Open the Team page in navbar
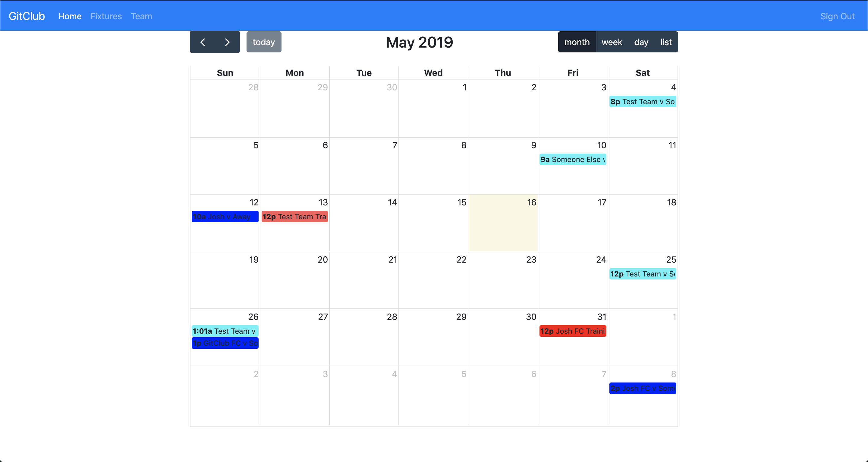Screen dimensions: 868x462 tap(141, 16)
